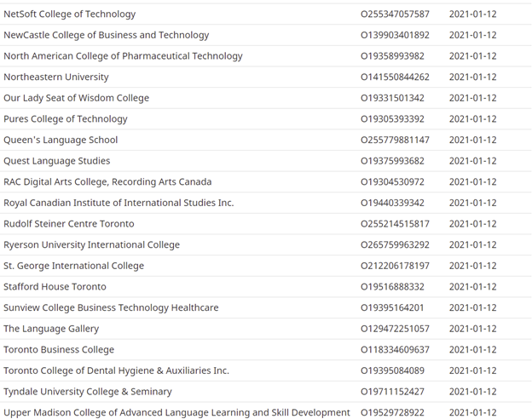
Task: Select Toronto Business College row
Action: (266, 350)
